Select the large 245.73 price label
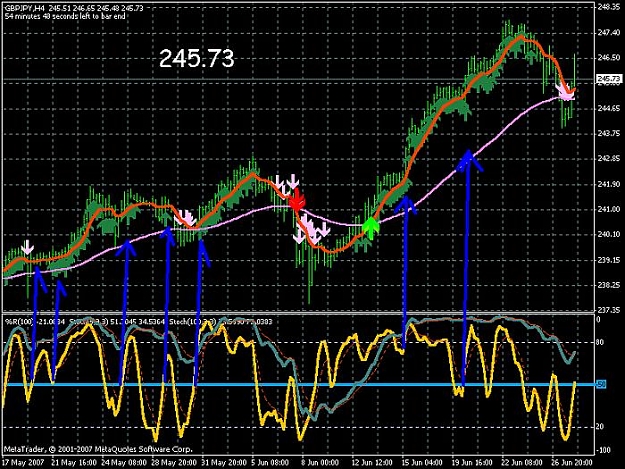Image resolution: width=625 pixels, height=469 pixels. click(x=196, y=58)
